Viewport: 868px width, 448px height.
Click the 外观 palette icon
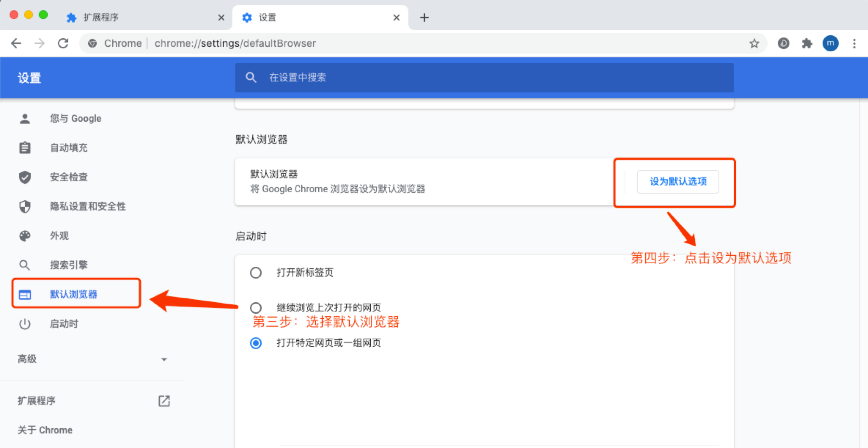[25, 236]
